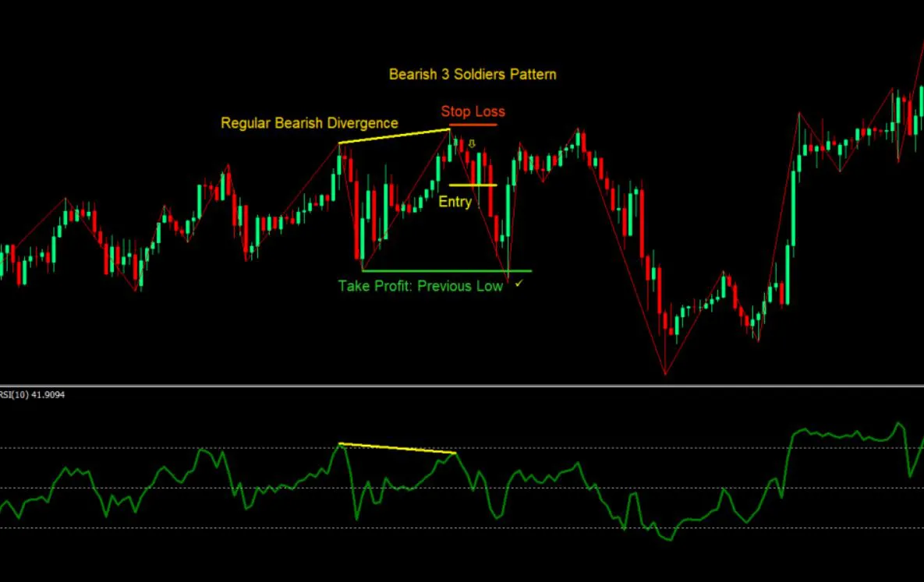The height and width of the screenshot is (582, 924).
Task: Select the lower dotted RSI level line
Action: pos(234,528)
